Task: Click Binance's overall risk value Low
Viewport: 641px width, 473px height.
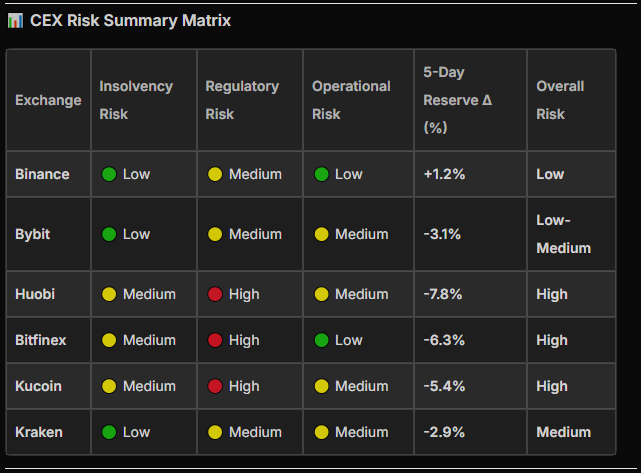Action: (x=550, y=174)
